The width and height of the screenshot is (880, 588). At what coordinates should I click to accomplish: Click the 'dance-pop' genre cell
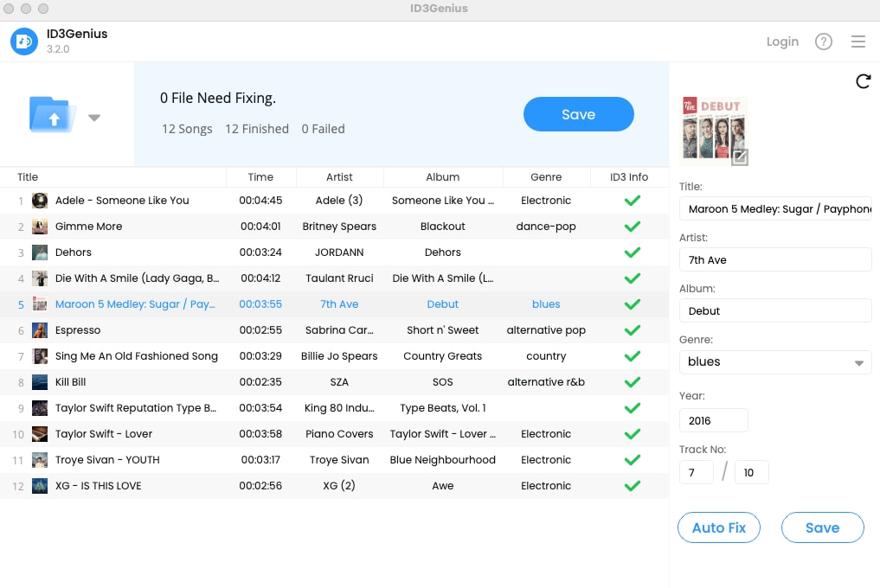coord(546,226)
